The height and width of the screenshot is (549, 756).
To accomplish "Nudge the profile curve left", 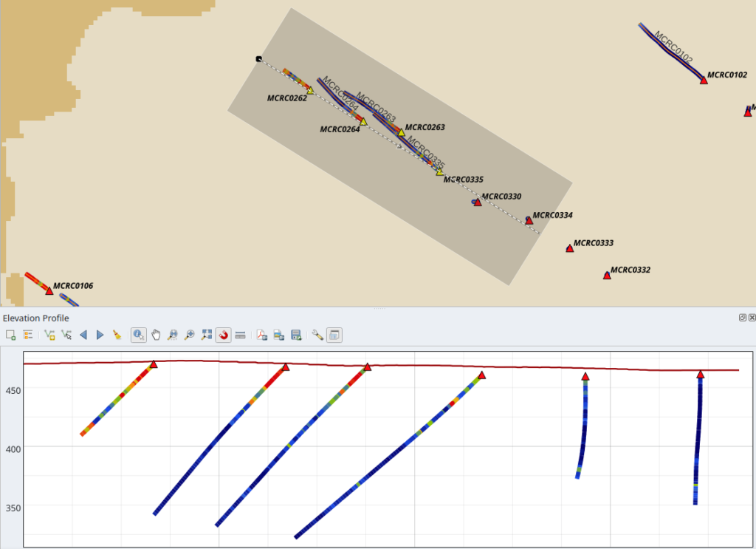I will 83,335.
